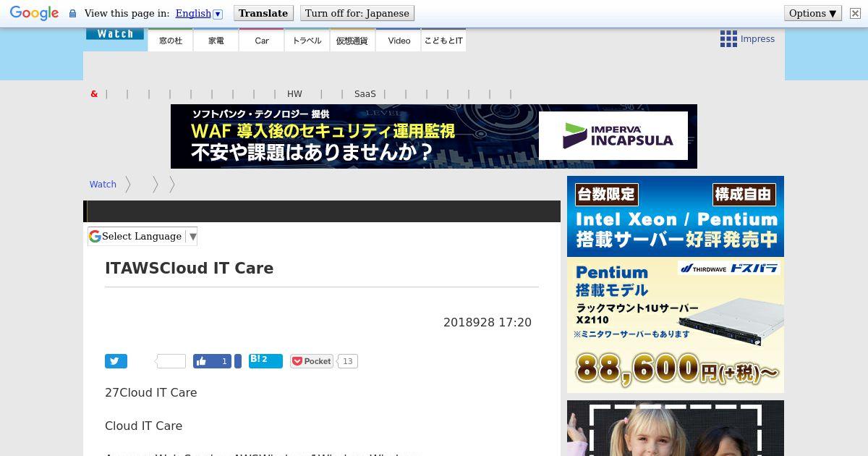Click the Google logo in translate bar
Screen dimensions: 868x456
[34, 13]
